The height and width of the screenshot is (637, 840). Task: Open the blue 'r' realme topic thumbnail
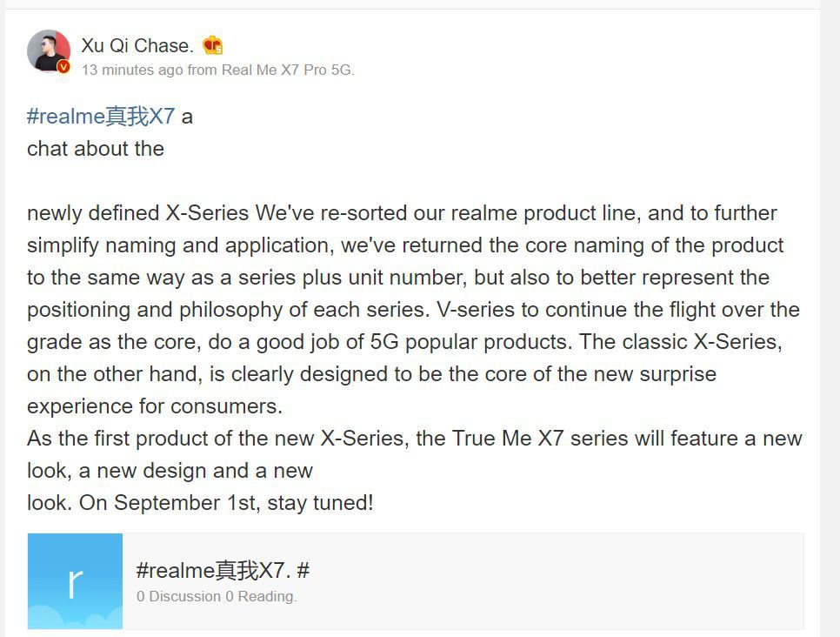[x=75, y=580]
